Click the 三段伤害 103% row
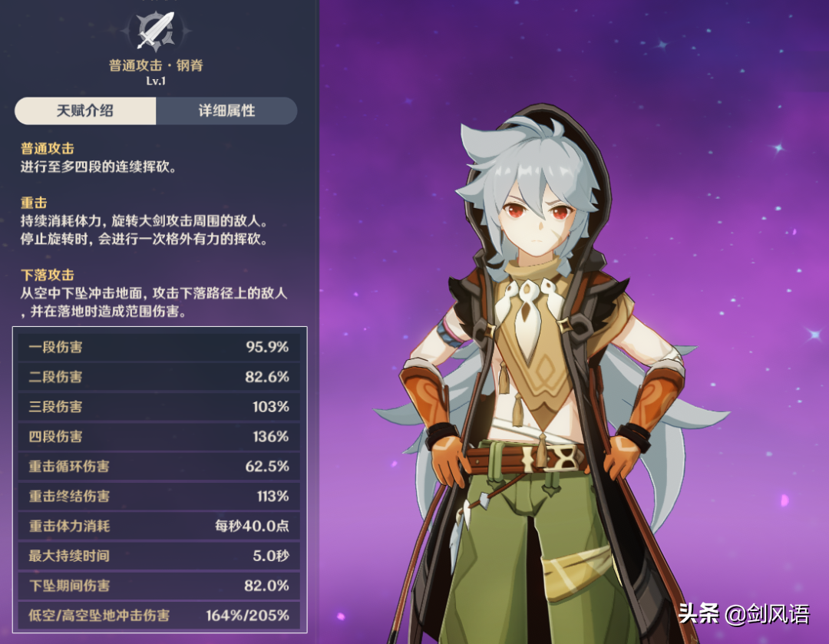Image resolution: width=829 pixels, height=644 pixels. [x=159, y=407]
